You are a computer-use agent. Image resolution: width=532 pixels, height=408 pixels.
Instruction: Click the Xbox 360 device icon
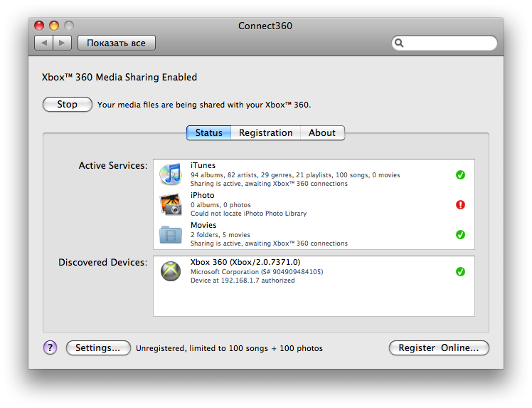click(171, 271)
